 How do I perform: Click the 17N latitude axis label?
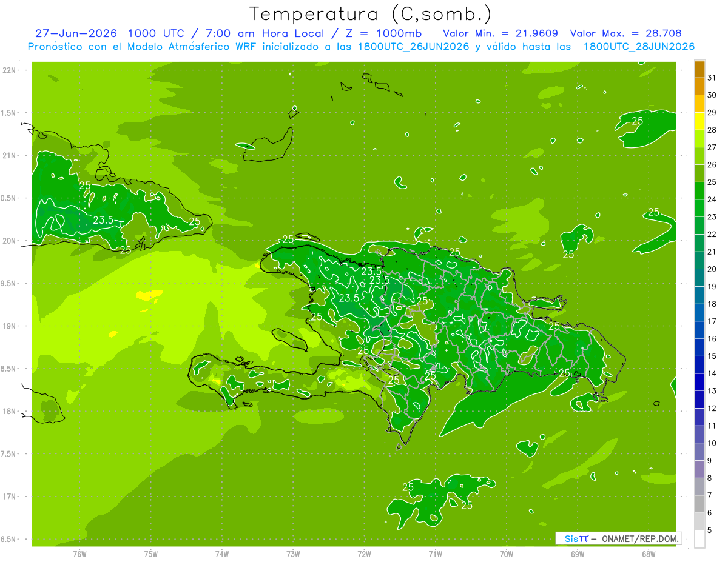[10, 497]
